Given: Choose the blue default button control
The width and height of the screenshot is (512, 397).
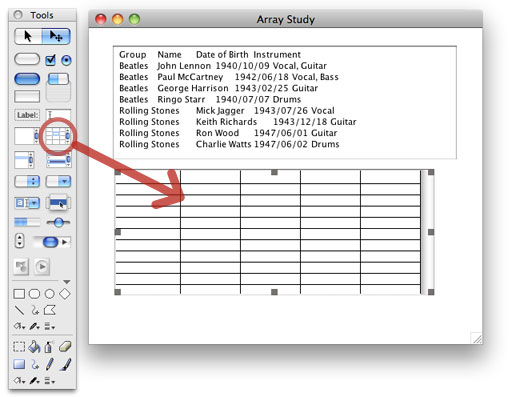Looking at the screenshot, I should click(x=27, y=79).
